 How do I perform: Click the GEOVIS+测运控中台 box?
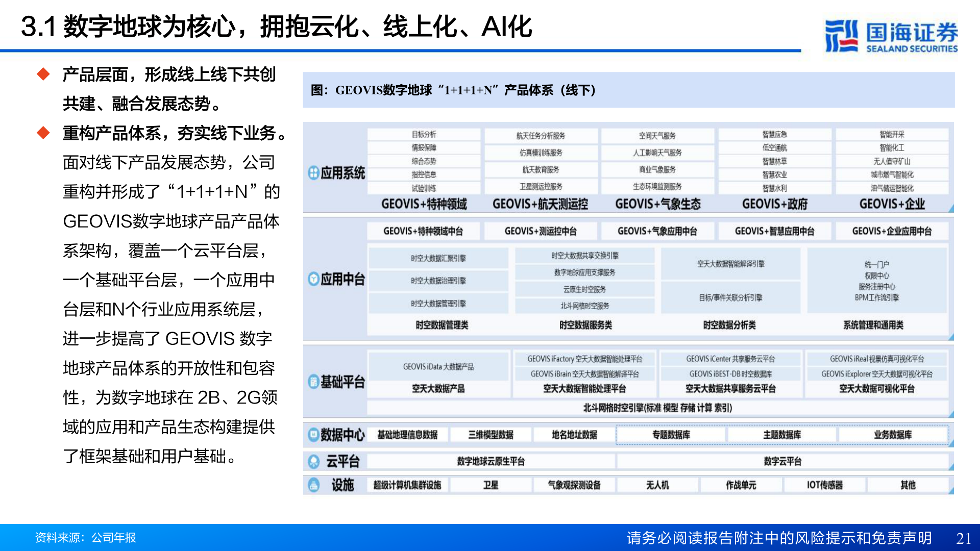pos(541,231)
